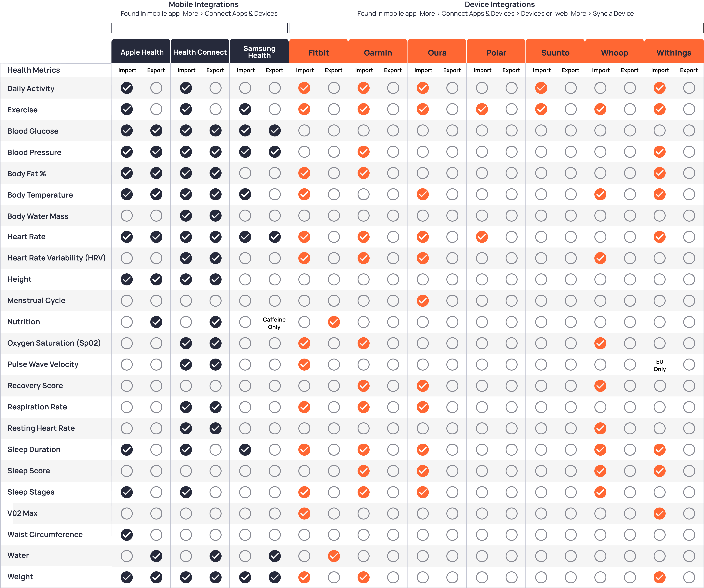Click empty Oura Export circle for Sleep Stages
The height and width of the screenshot is (588, 704).
452,492
